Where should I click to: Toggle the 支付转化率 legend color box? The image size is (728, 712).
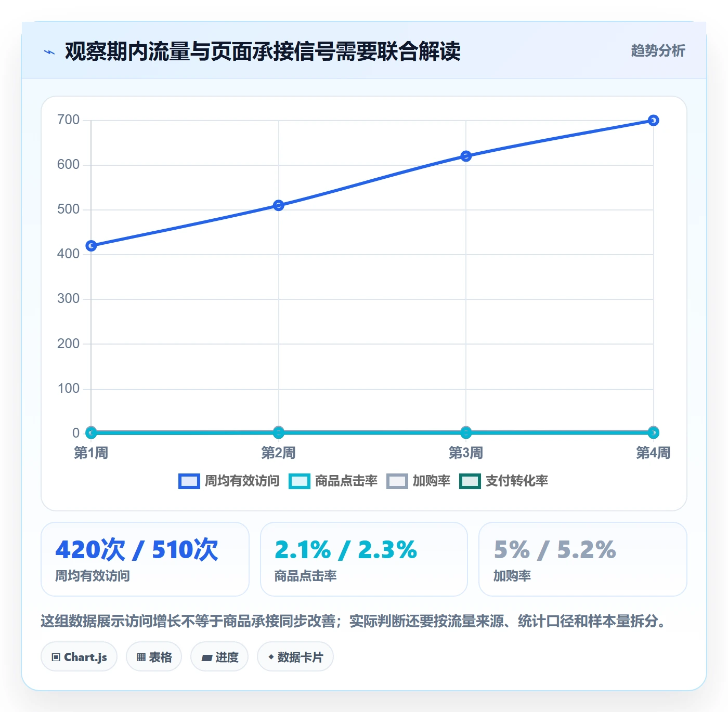(x=470, y=481)
